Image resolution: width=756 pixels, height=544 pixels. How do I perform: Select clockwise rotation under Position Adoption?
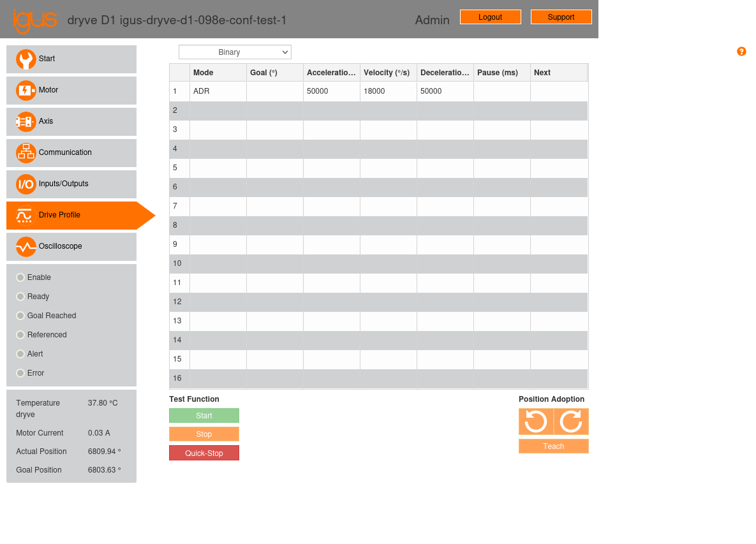[x=571, y=422]
